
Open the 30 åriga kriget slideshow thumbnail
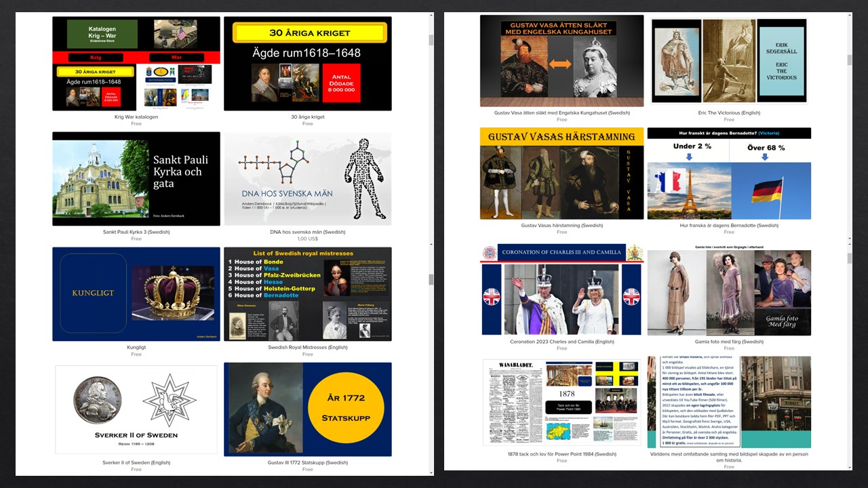[x=308, y=64]
